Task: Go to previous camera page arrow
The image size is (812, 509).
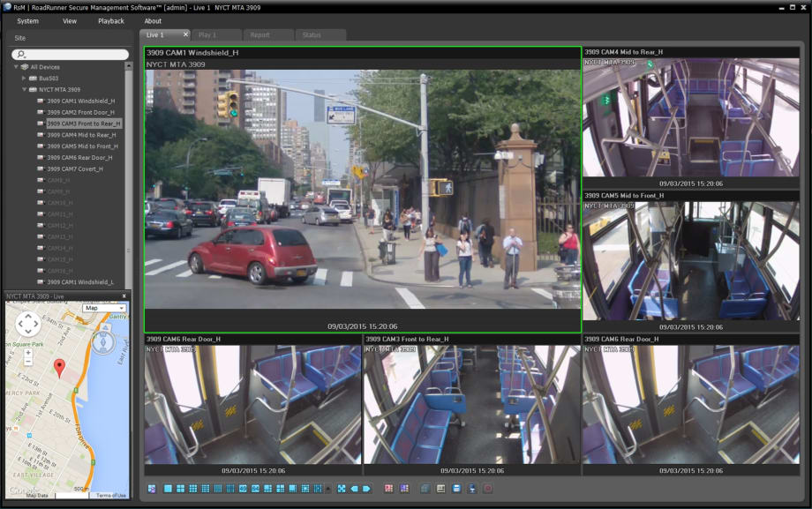Action: (x=354, y=487)
